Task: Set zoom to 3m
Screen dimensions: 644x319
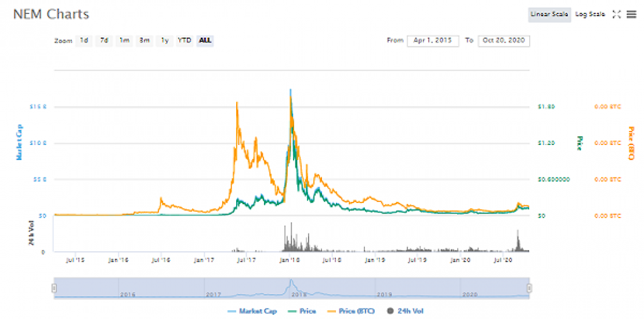Action: pos(144,41)
